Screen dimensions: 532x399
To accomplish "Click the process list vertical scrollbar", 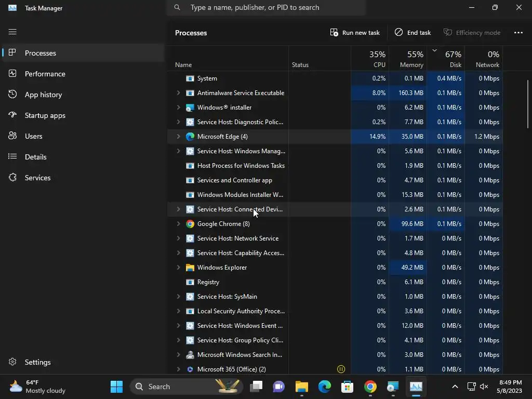I will 528,104.
